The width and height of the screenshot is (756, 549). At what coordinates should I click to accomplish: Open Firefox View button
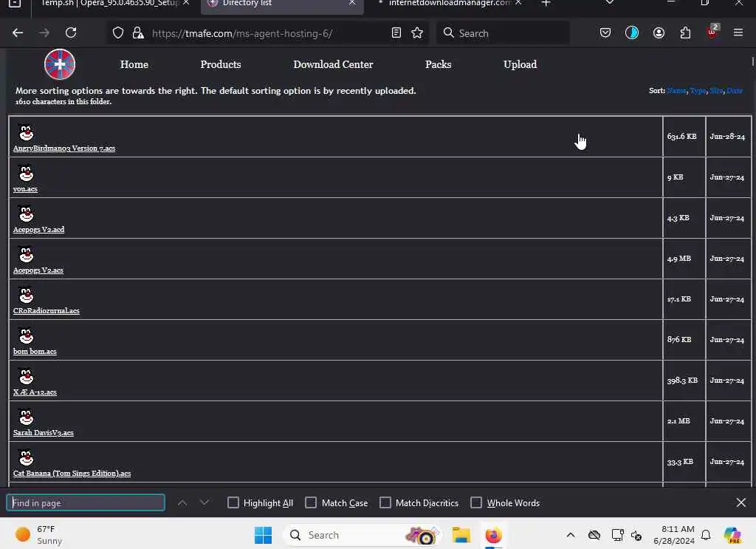[x=15, y=4]
